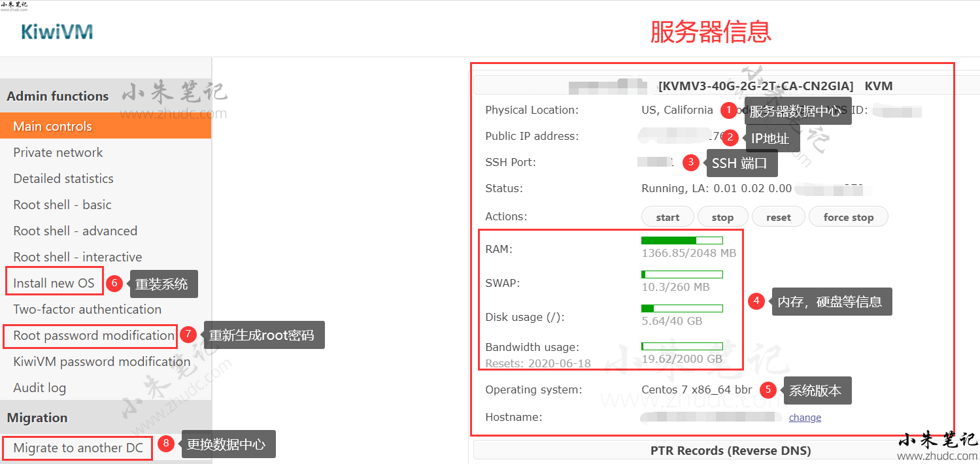Click the RAM usage bar
Viewport: 980px width, 464px height.
pos(682,240)
